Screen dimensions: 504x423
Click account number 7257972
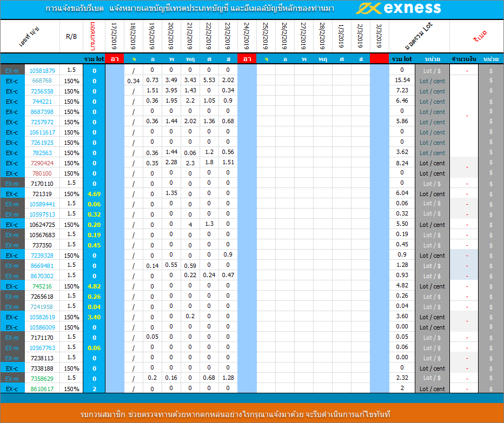pos(42,122)
